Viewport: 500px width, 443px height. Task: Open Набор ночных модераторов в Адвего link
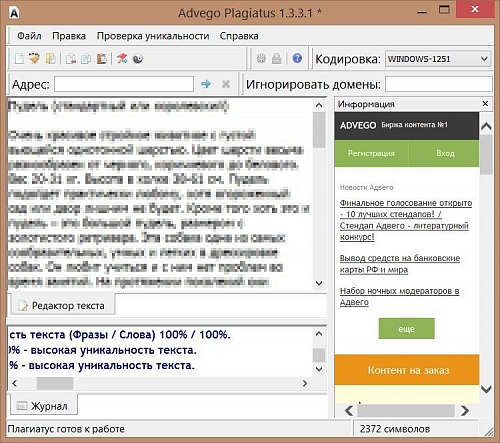click(399, 296)
